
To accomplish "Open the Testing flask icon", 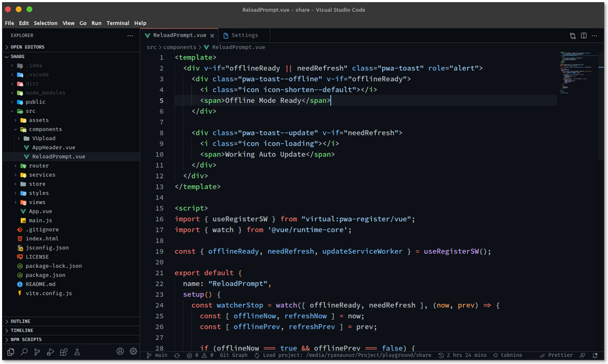I will (x=77, y=352).
